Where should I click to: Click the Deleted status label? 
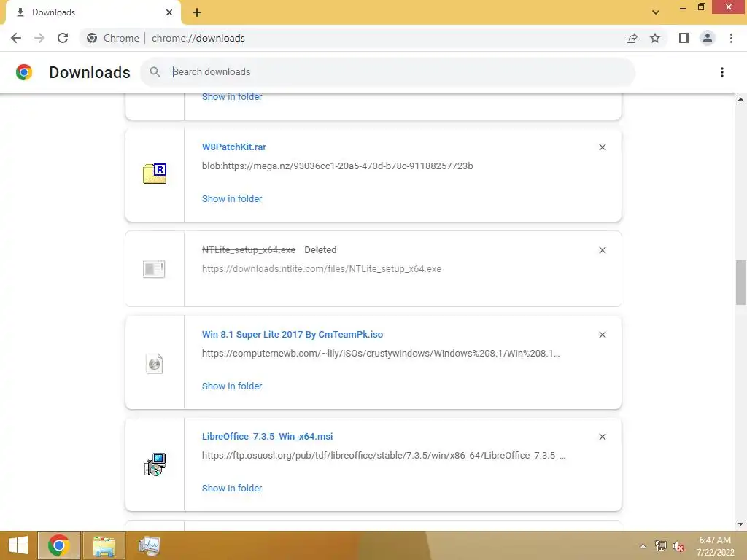(320, 249)
